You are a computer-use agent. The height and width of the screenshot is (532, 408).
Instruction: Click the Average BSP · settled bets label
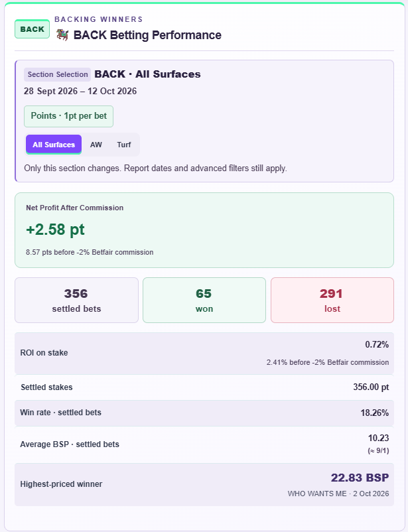click(x=70, y=444)
